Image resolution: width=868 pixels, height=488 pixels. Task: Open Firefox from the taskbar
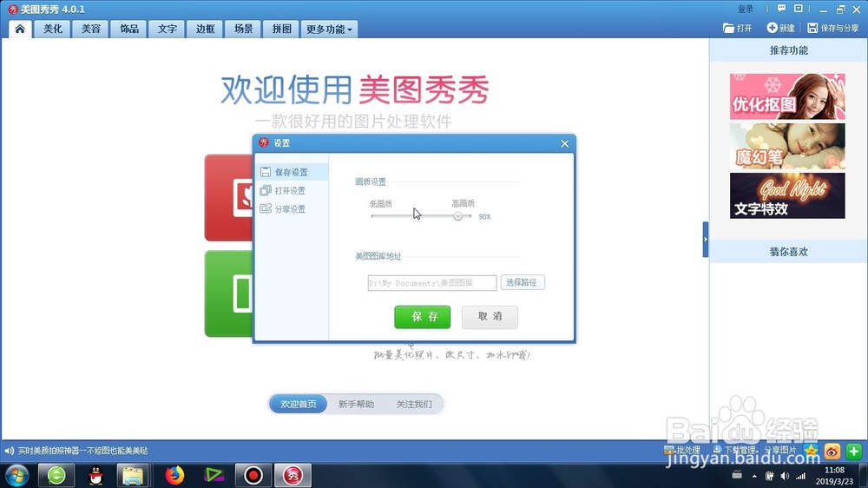tap(174, 475)
